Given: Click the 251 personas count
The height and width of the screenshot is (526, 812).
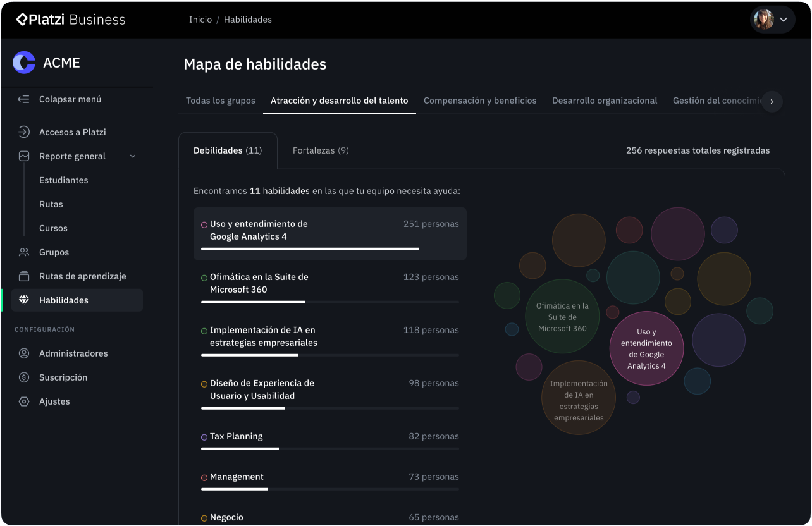Looking at the screenshot, I should click(x=431, y=224).
